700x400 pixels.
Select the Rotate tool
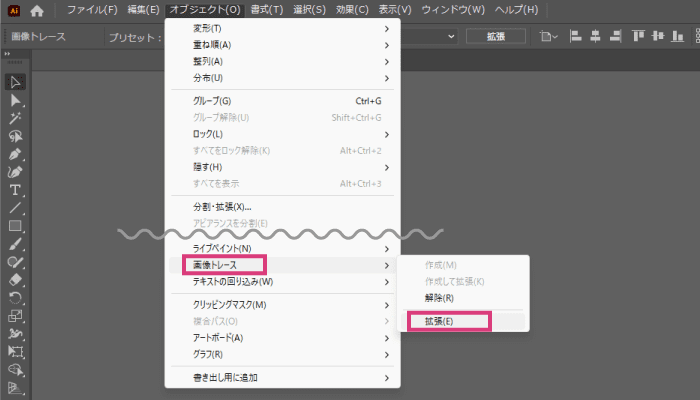pyautogui.click(x=16, y=298)
